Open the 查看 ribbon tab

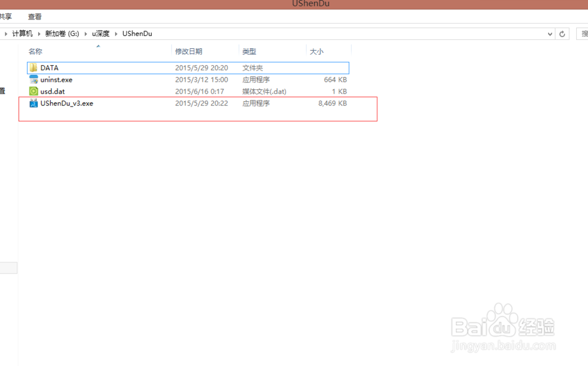click(35, 17)
